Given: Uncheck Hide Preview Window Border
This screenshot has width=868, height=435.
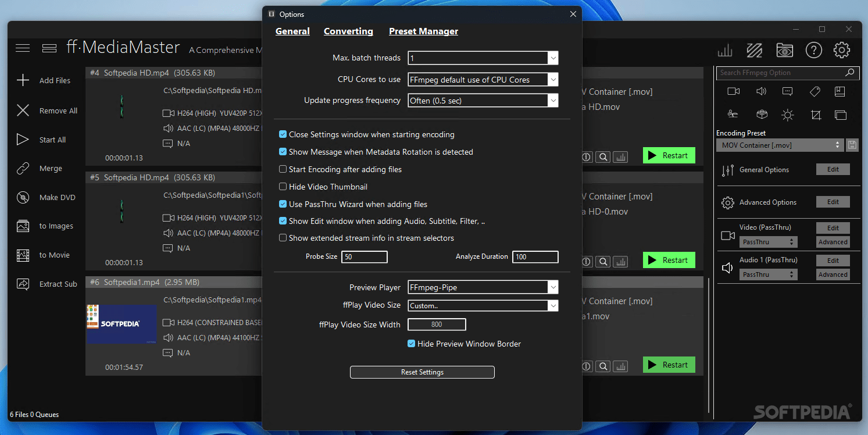Looking at the screenshot, I should [412, 344].
